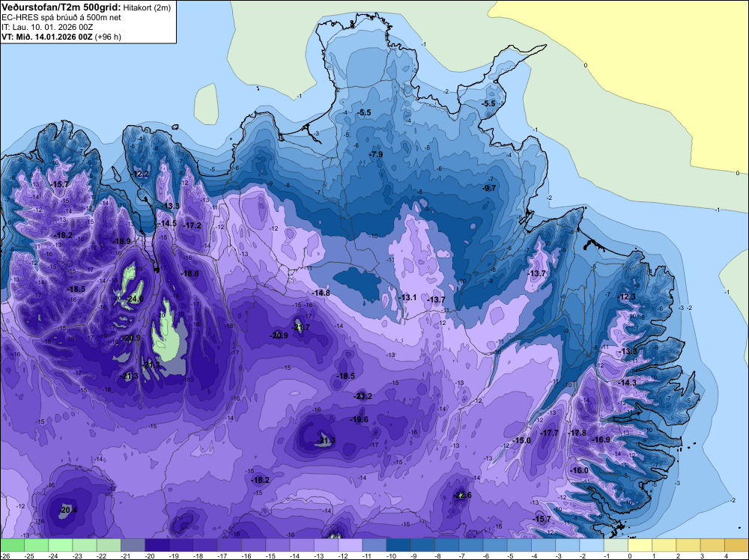The image size is (749, 560).
Task: Click the '-18.8' temperature label
Action: click(190, 273)
